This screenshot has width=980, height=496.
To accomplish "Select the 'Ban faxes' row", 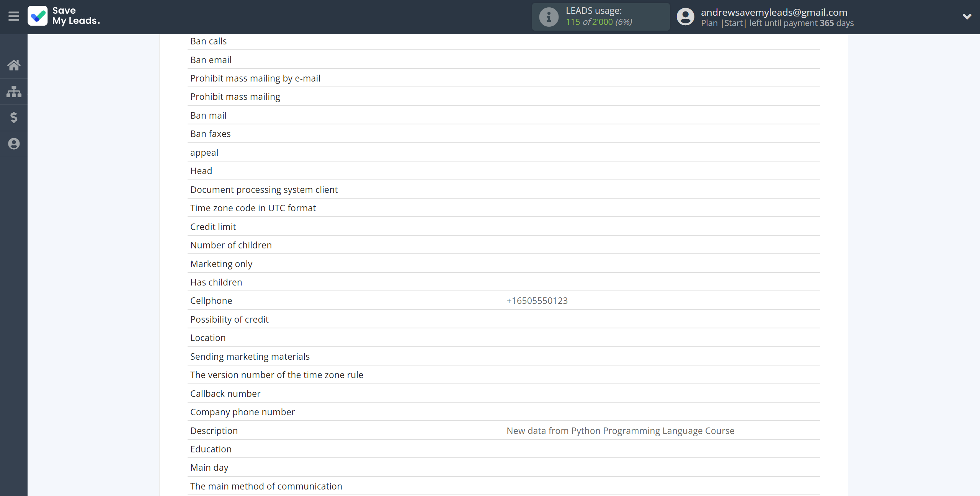I will click(x=503, y=134).
